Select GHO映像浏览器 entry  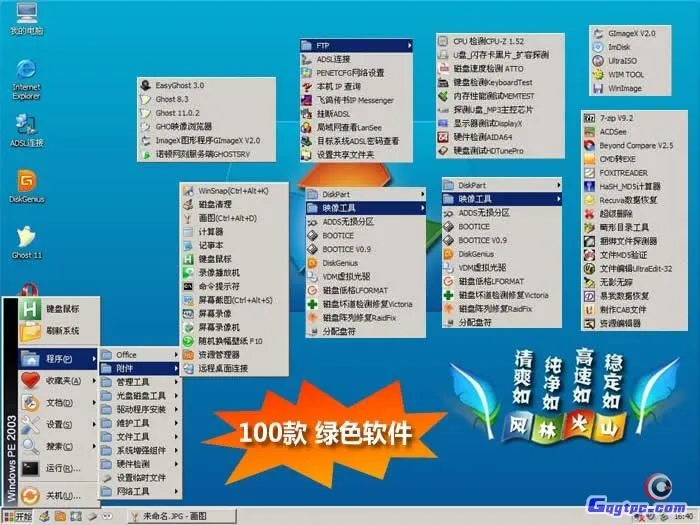point(206,127)
